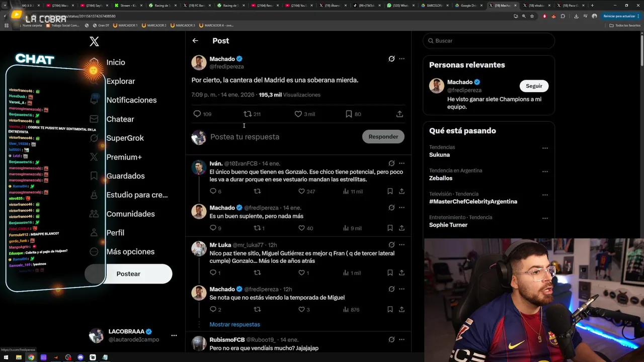Open Machado's avatar on the main post
The image size is (644, 362).
199,63
